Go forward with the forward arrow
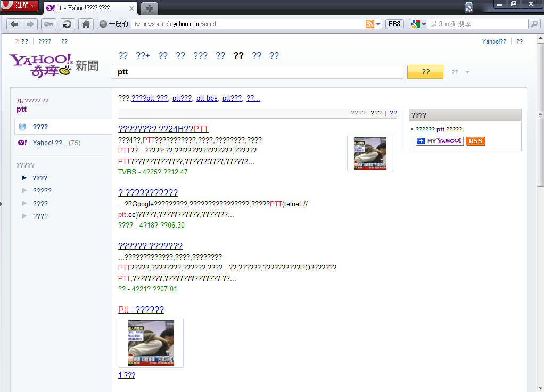 (x=30, y=24)
